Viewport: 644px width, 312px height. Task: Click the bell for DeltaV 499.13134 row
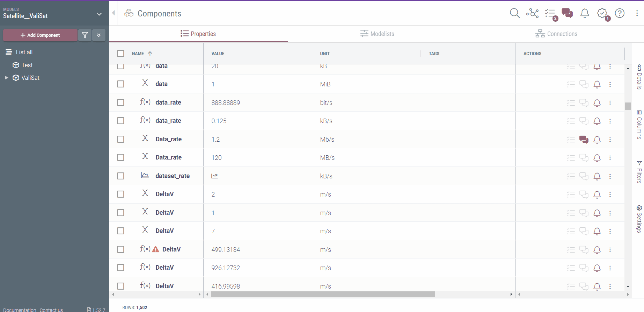coord(597,250)
